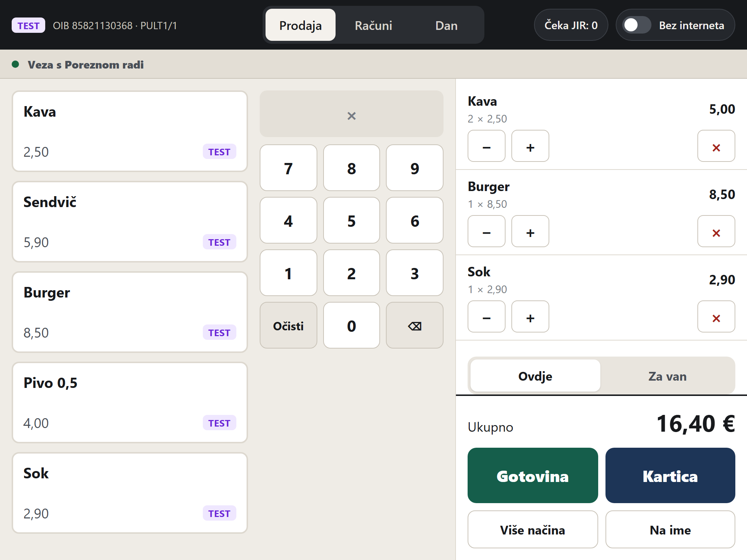Image resolution: width=747 pixels, height=560 pixels.
Task: Remove Burger line with red X
Action: tap(716, 231)
